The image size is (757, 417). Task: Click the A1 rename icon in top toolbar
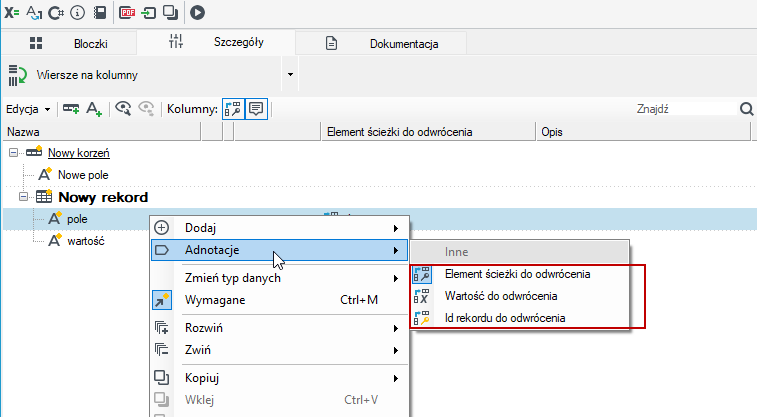click(x=34, y=13)
